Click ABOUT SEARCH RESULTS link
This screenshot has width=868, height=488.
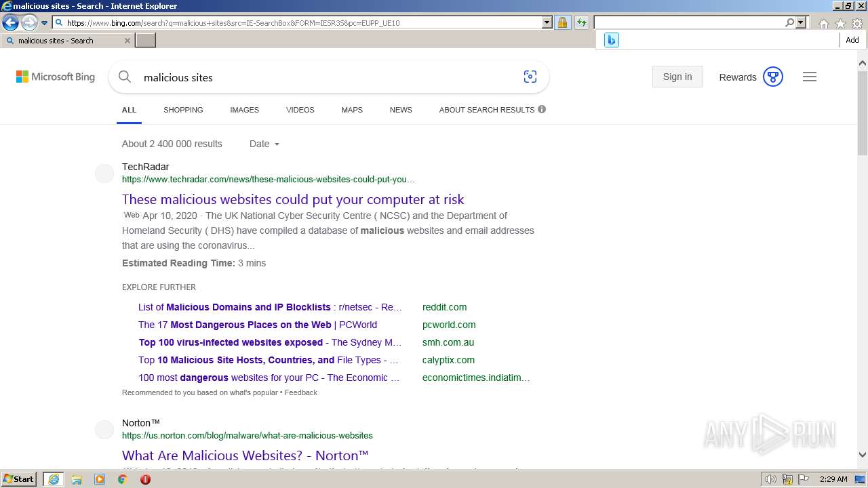tap(487, 110)
